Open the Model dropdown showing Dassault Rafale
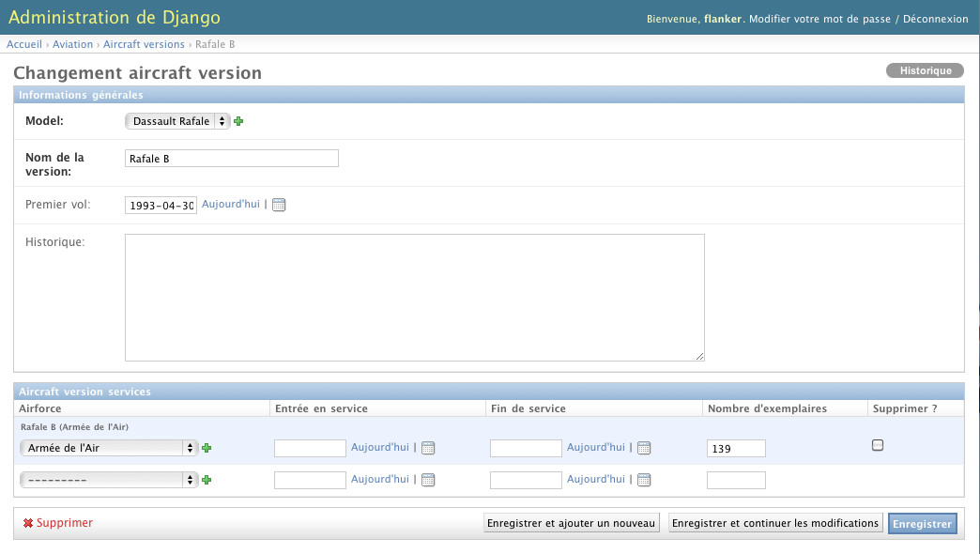Image resolution: width=980 pixels, height=554 pixels. tap(177, 121)
